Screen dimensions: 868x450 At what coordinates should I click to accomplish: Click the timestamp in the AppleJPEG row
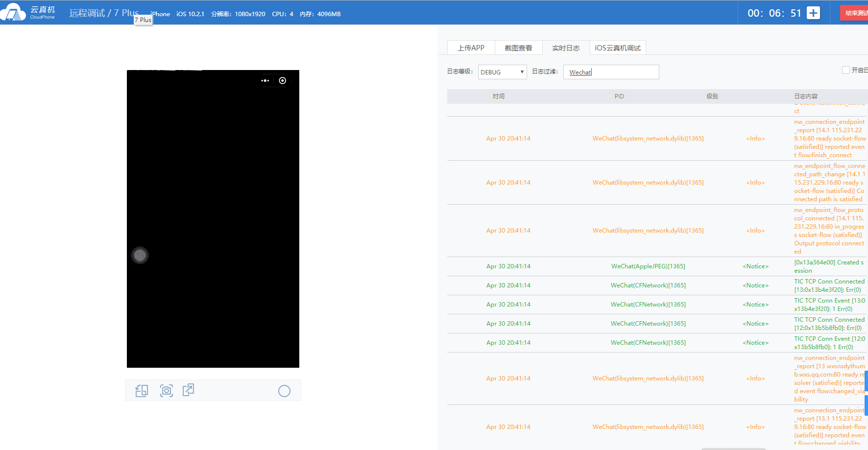[x=508, y=266]
